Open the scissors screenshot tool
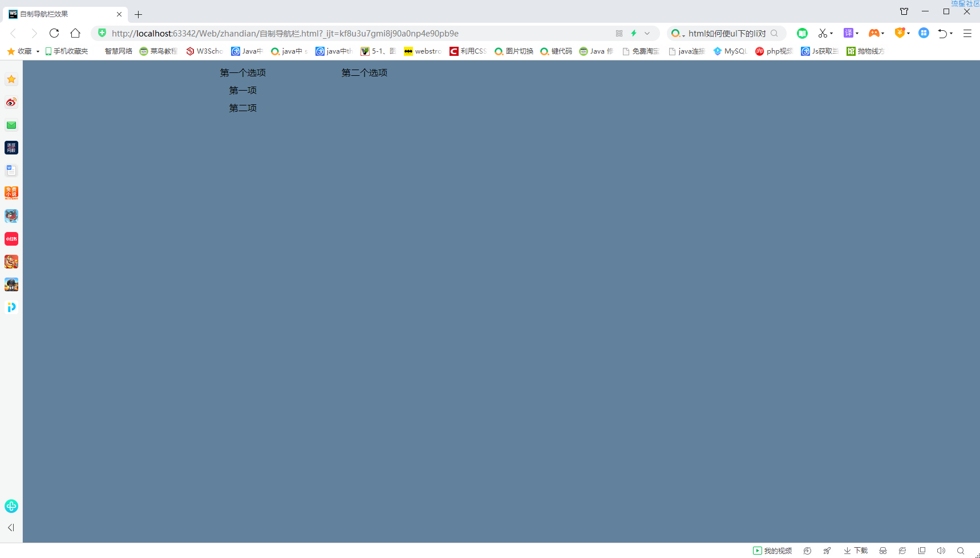Image resolution: width=980 pixels, height=558 pixels. [x=822, y=33]
